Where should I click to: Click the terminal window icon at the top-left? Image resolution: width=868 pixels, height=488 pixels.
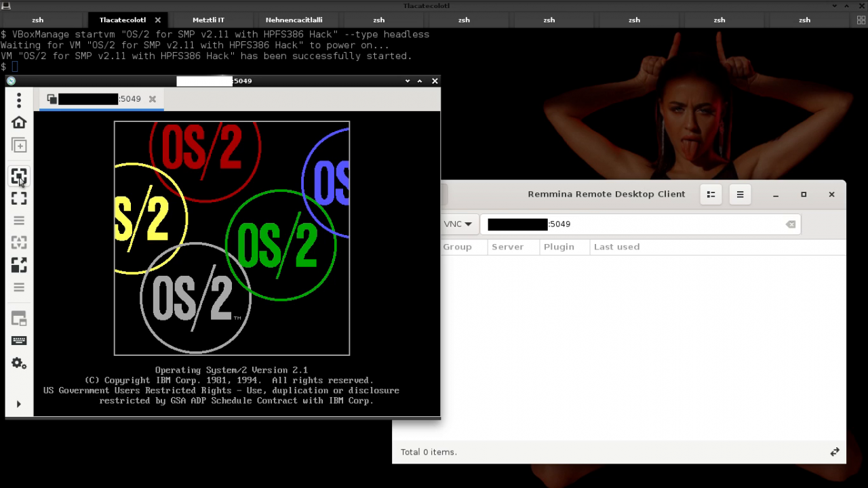[6, 5]
